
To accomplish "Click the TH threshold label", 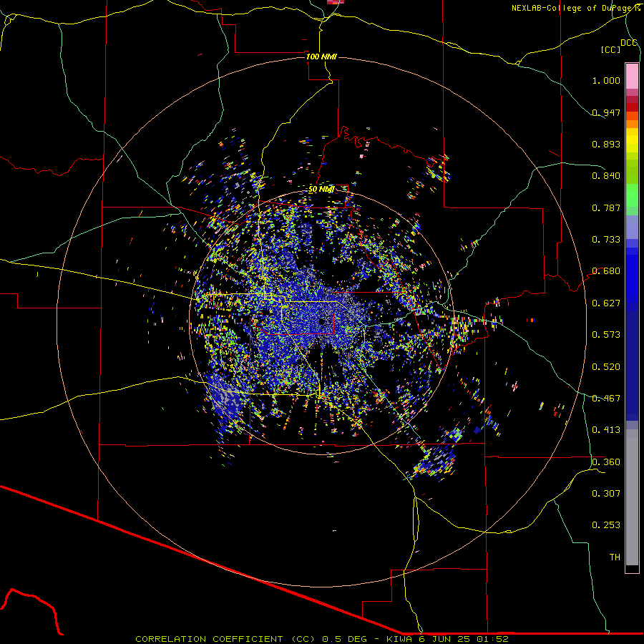I will [x=615, y=557].
